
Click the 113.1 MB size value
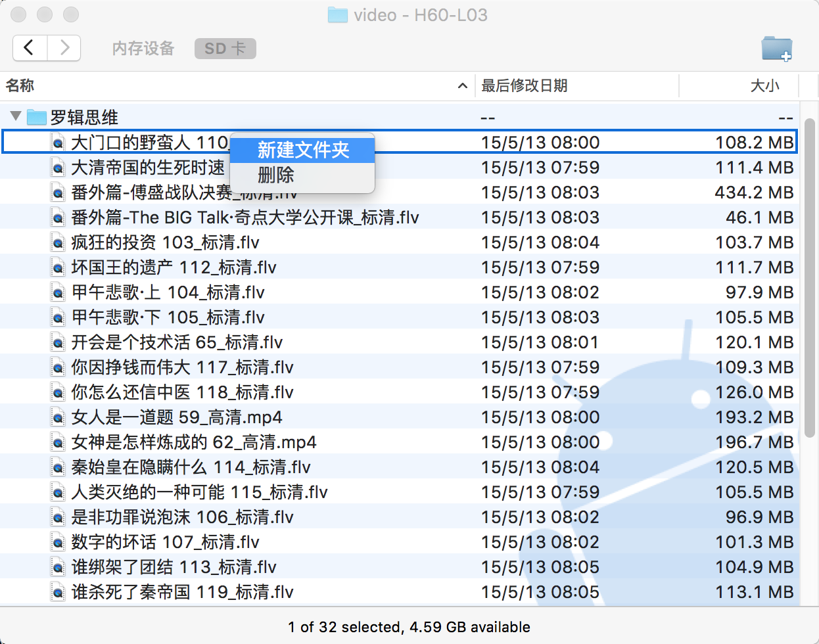click(755, 592)
